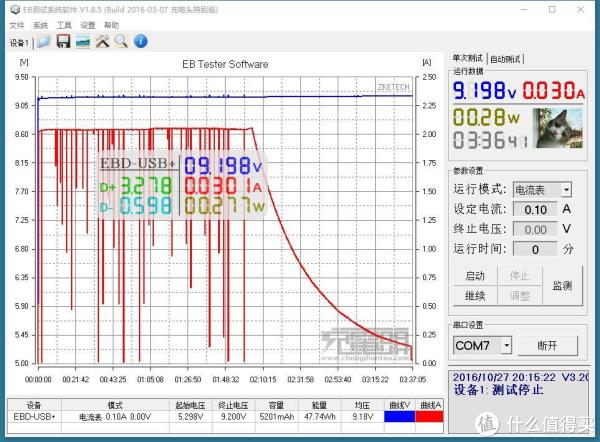Select the 设备1 device label in toolbar
600x442 pixels.
click(19, 43)
